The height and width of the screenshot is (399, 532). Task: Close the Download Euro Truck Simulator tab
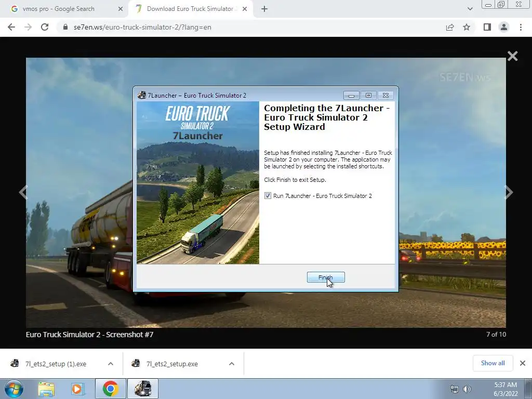(x=245, y=9)
